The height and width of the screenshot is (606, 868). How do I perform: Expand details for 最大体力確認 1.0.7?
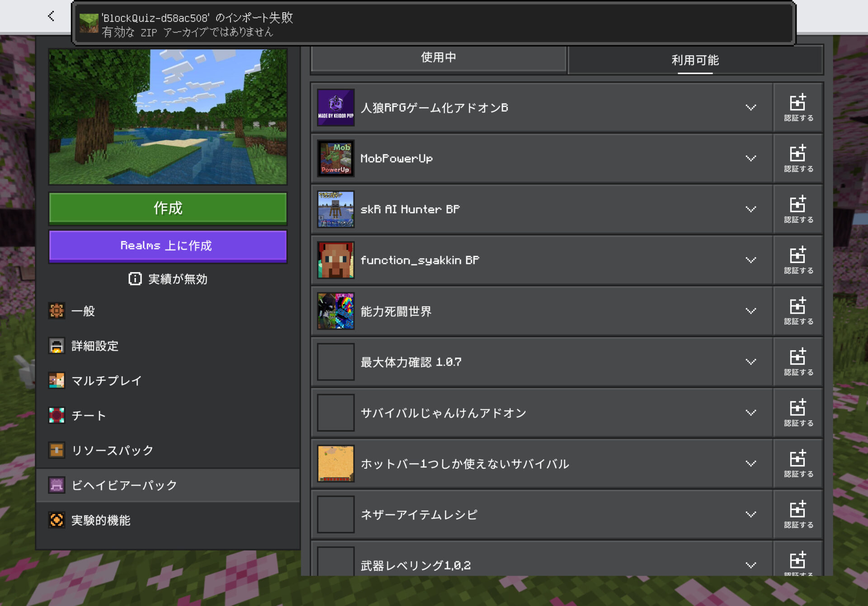coord(750,362)
